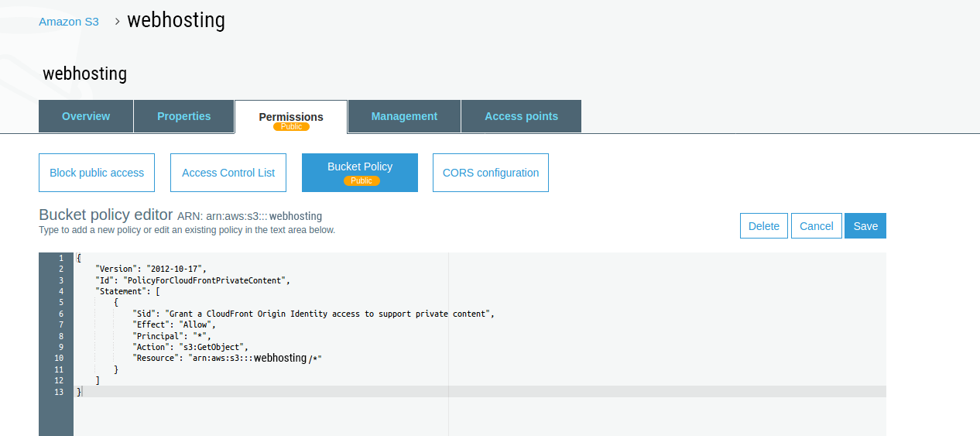Click the Resource arn line in policy
This screenshot has height=436, width=980.
(x=227, y=359)
